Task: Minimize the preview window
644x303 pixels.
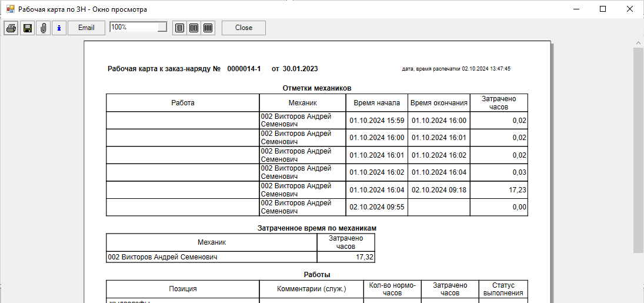Action: tap(576, 9)
